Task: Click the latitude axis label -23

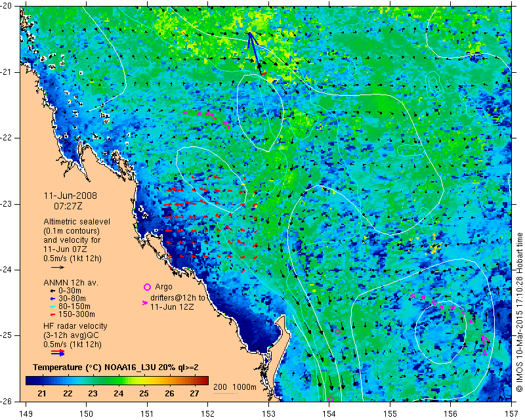Action: [6, 204]
